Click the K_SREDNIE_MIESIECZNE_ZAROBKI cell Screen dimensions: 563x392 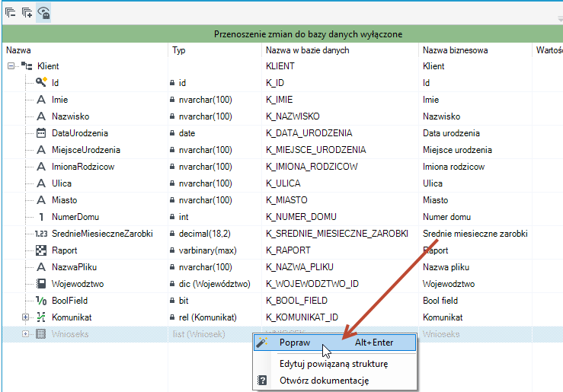point(337,234)
